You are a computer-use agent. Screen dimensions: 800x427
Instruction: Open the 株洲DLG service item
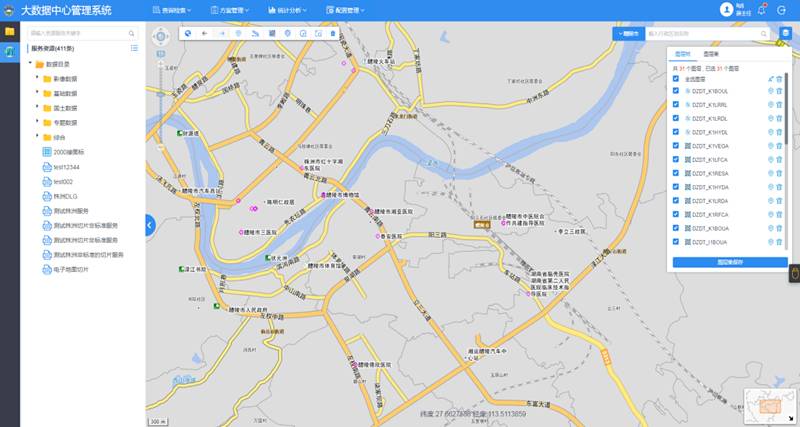65,197
